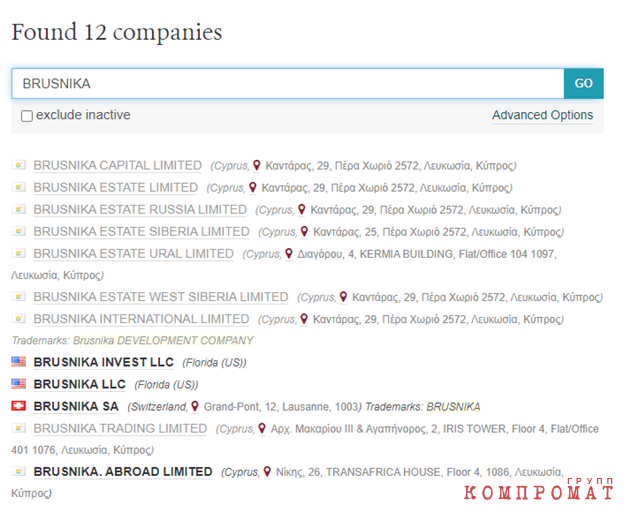Click map pin for BRUSNIKA ESTATE SIBERIA LIMITED

(x=304, y=231)
